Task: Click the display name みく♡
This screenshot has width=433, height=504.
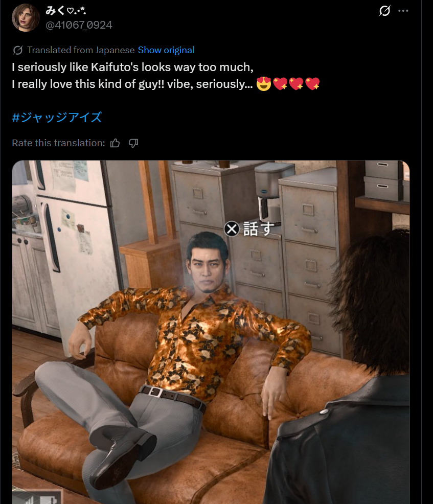Action: point(65,11)
